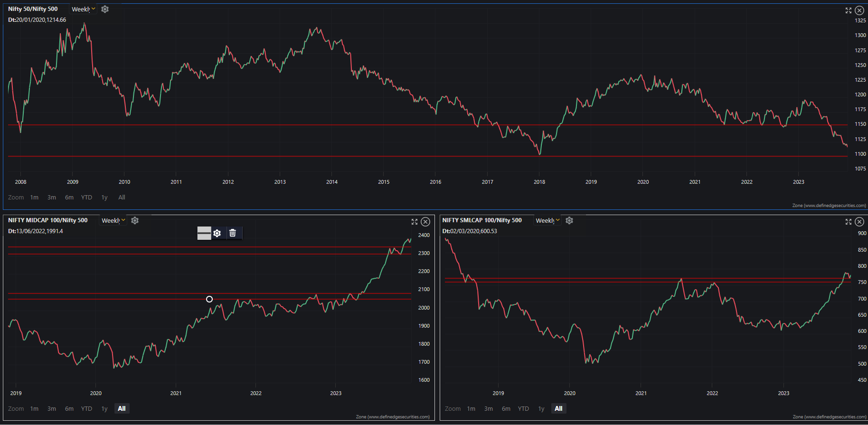
Task: Open Zone definedgesecurities link under Nifty 50 chart
Action: pyautogui.click(x=829, y=206)
